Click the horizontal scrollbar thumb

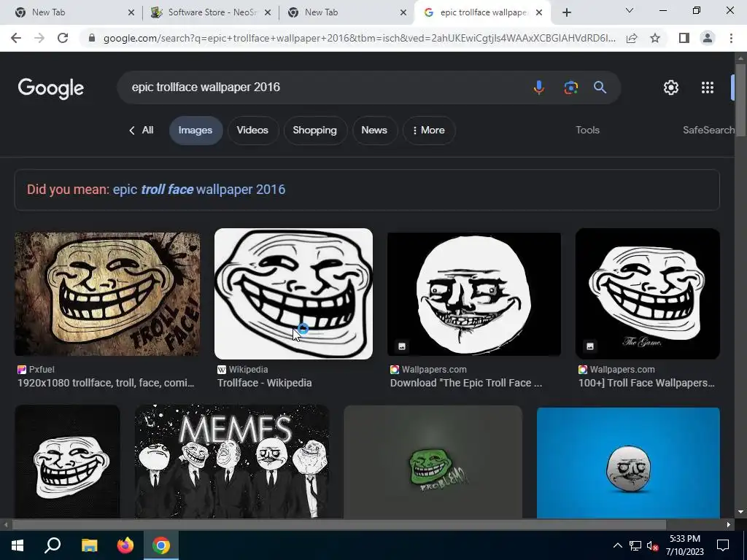point(338,525)
